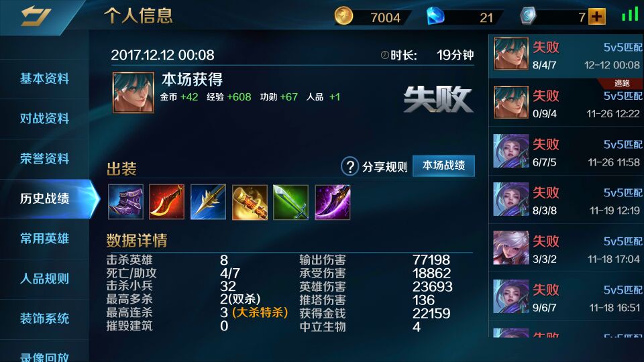Tap the blue spear equipment icon
Viewport: 644px width, 362px height.
[208, 202]
